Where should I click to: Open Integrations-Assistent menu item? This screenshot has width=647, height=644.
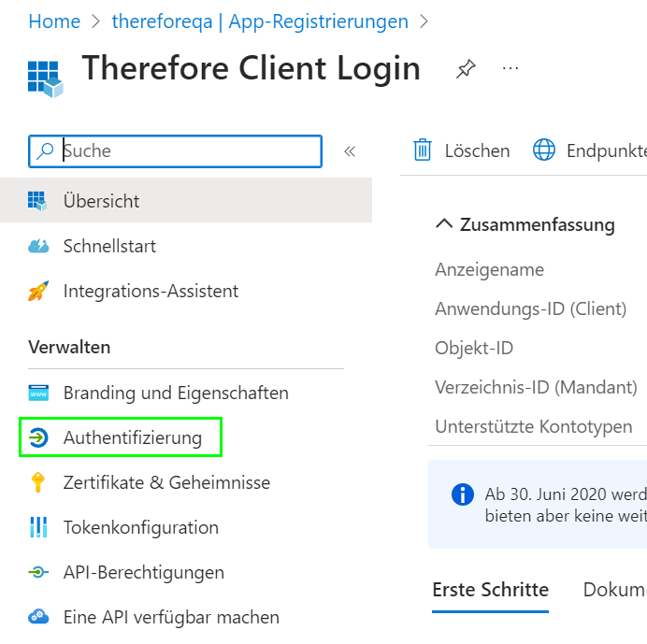(151, 291)
